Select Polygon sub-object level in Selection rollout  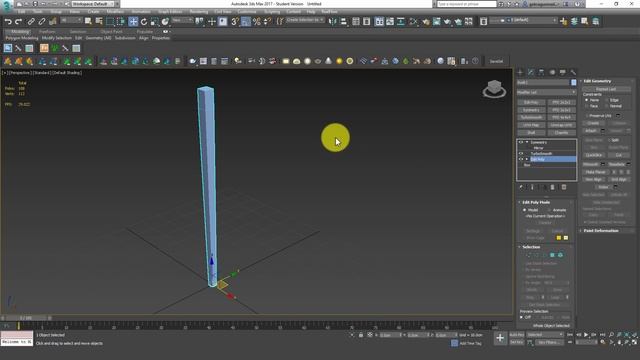[x=552, y=255]
